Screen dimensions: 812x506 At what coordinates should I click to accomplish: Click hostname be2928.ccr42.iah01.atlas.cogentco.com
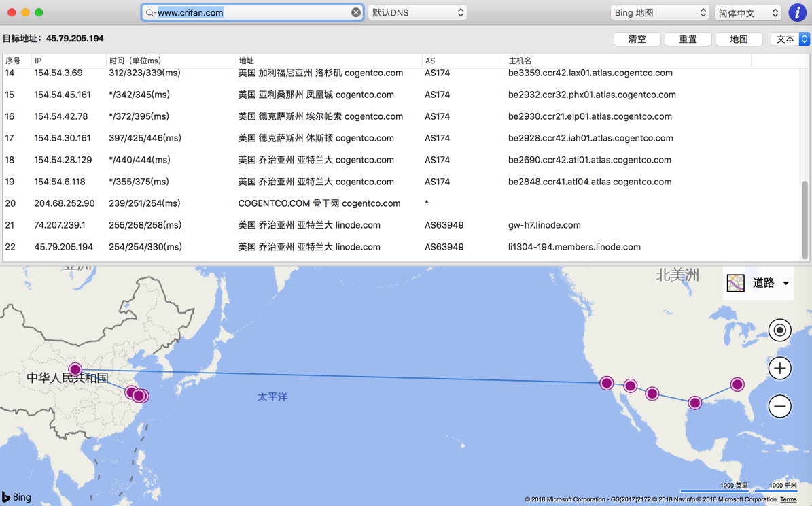590,139
